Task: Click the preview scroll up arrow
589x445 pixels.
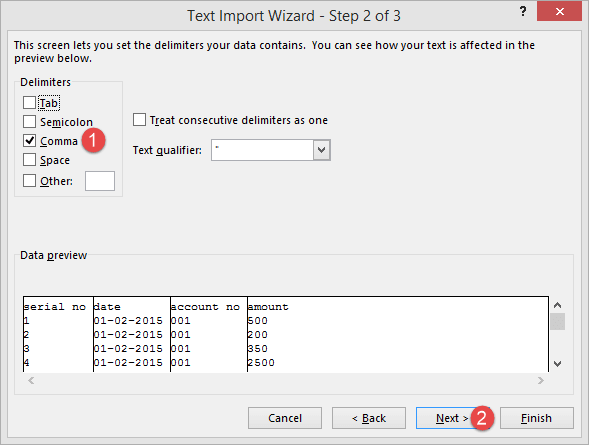Action: pyautogui.click(x=557, y=305)
